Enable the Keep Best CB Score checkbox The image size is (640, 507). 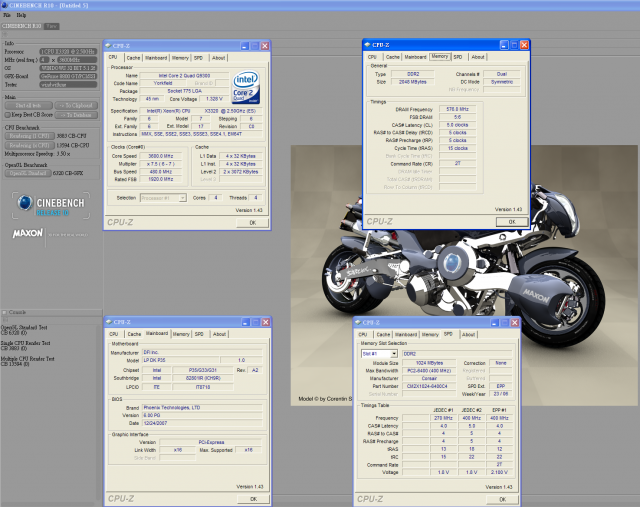point(7,115)
